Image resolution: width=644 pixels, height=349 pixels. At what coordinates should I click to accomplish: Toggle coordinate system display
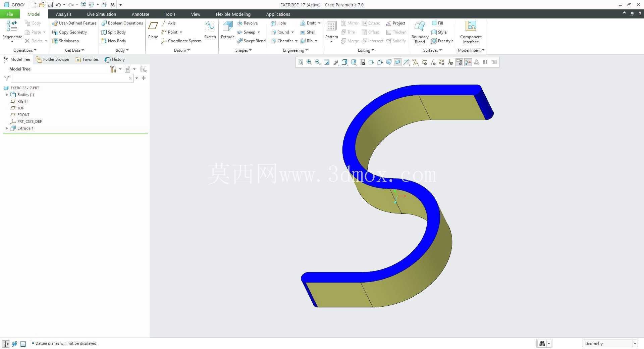click(x=450, y=62)
